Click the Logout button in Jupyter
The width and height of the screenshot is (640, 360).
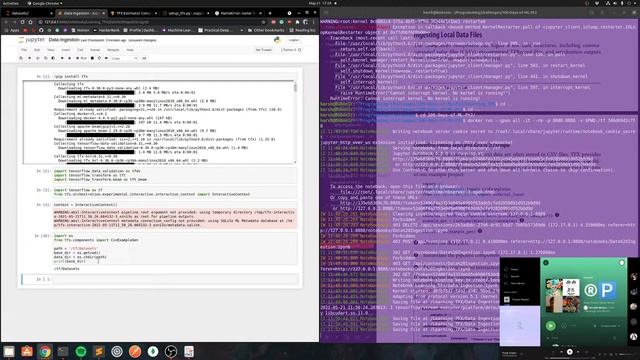pyautogui.click(x=294, y=40)
